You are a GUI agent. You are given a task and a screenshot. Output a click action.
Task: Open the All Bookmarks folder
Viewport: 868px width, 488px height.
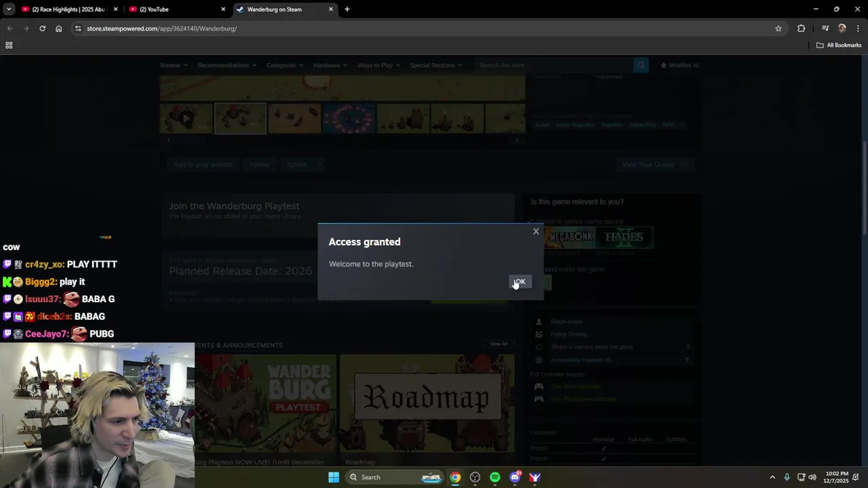point(839,45)
